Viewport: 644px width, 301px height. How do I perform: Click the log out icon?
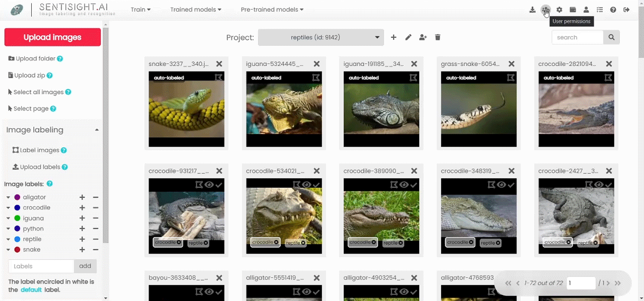point(626,10)
